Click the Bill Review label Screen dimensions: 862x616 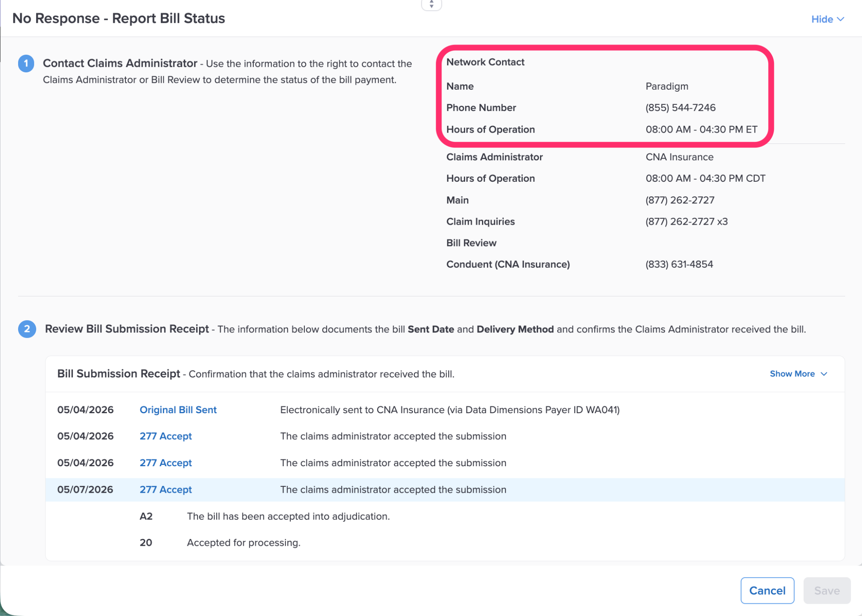471,243
